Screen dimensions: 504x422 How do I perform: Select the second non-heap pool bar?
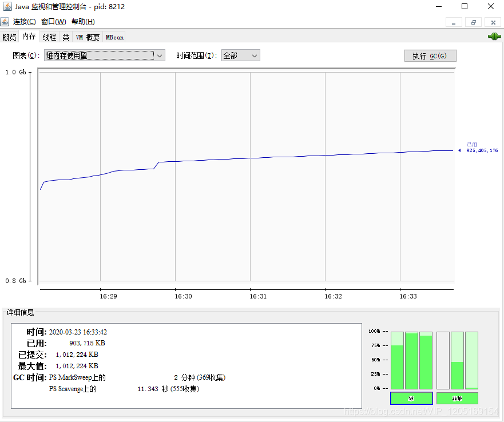(x=458, y=361)
